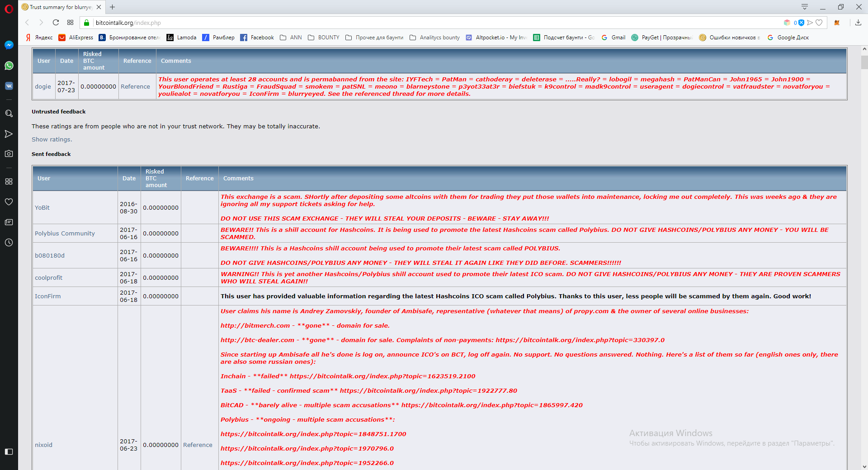Open the Рамблер bookmark

218,38
